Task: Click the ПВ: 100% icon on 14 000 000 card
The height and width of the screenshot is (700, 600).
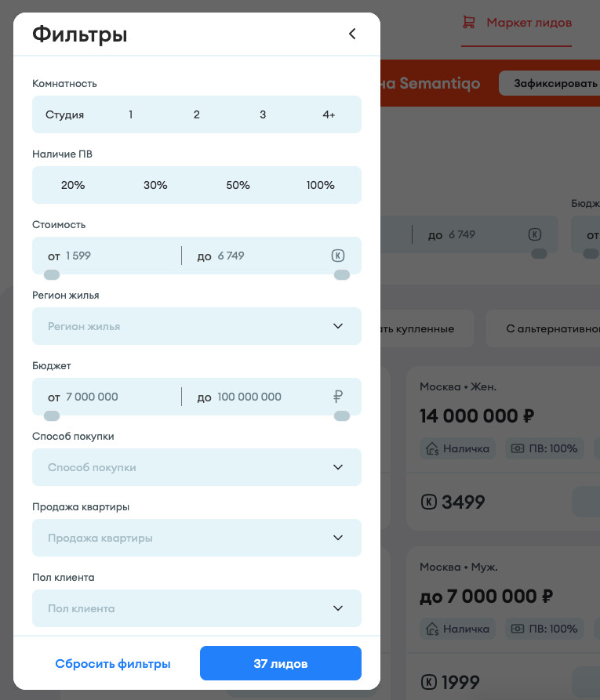Action: point(516,448)
